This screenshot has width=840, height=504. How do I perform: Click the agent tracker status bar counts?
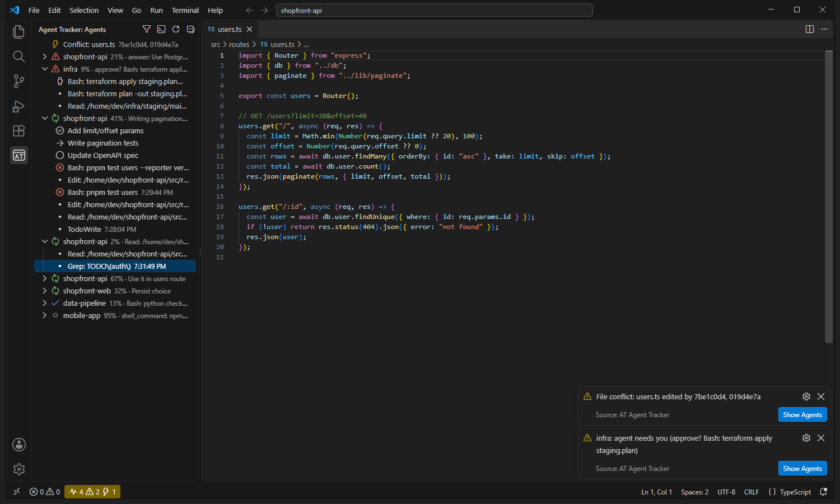point(92,492)
